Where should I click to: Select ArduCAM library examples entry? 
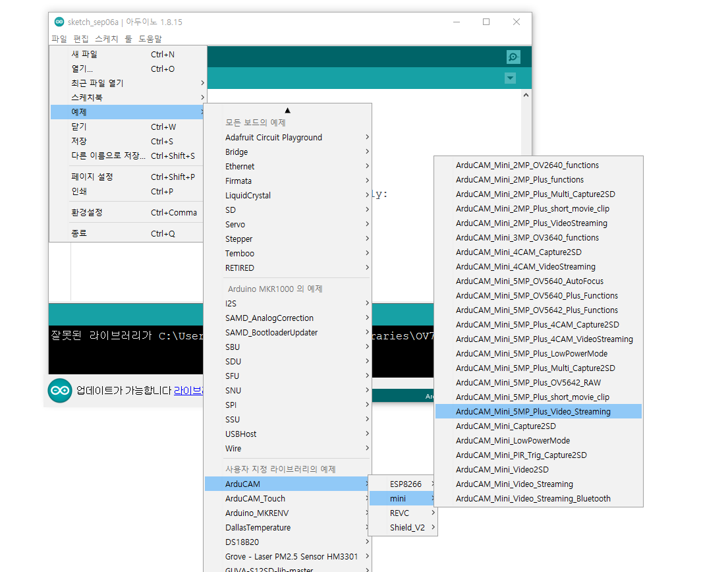tap(288, 484)
